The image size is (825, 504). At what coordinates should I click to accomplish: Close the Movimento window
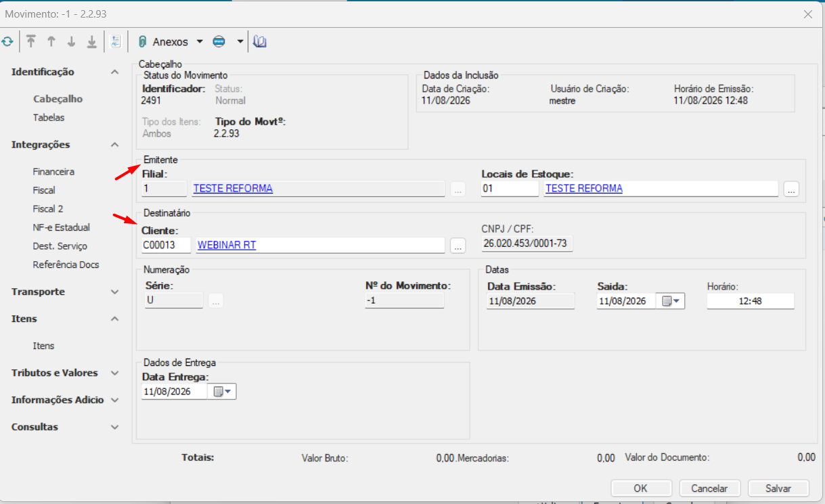click(x=807, y=14)
